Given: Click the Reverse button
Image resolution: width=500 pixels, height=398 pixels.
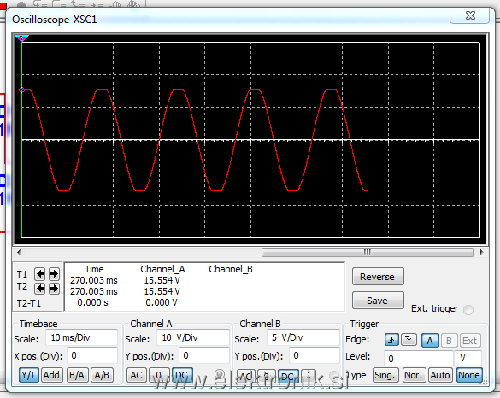Looking at the screenshot, I should [x=378, y=277].
